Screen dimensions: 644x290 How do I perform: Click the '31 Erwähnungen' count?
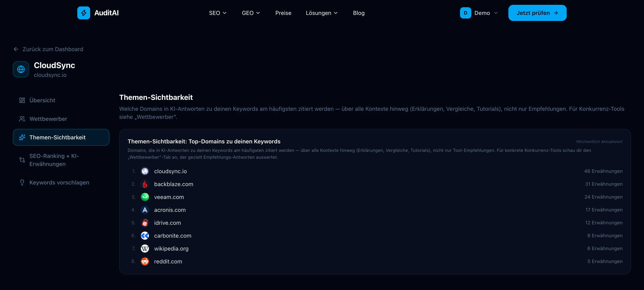point(604,184)
